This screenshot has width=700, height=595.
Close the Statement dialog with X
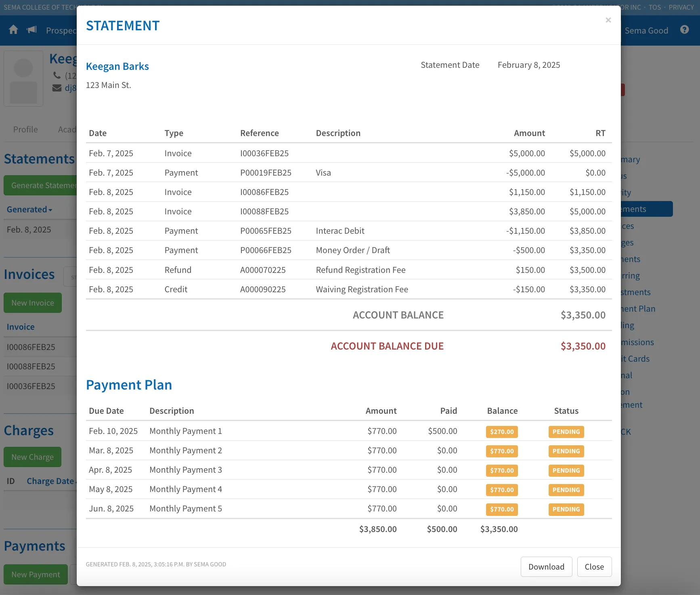pos(608,20)
